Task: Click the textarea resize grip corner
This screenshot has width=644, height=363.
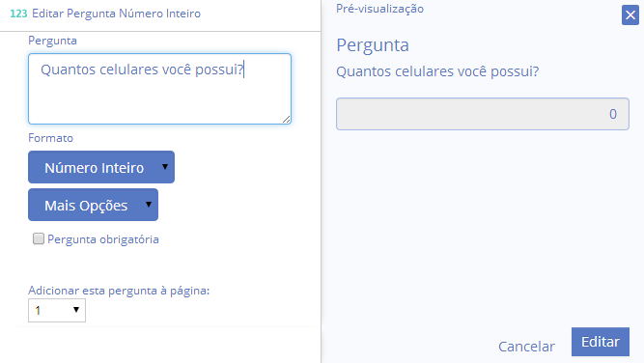Action: point(286,119)
